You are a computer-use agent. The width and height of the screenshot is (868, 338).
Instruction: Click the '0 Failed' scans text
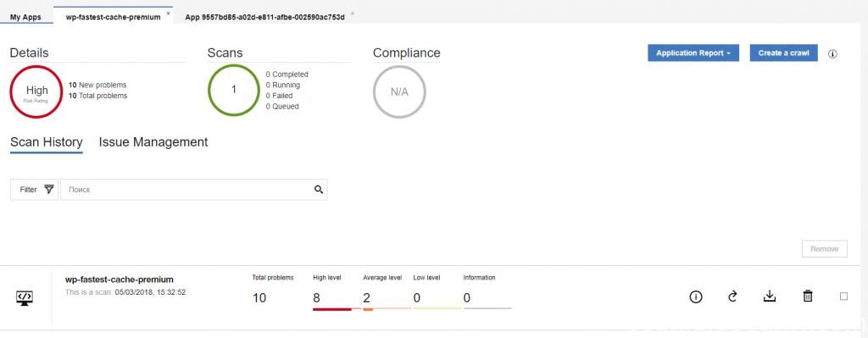[x=279, y=96]
